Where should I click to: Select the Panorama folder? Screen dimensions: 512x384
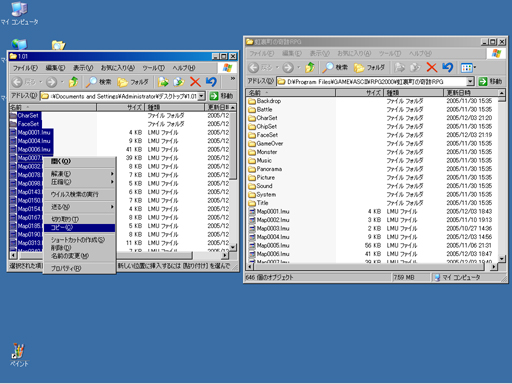(x=265, y=169)
